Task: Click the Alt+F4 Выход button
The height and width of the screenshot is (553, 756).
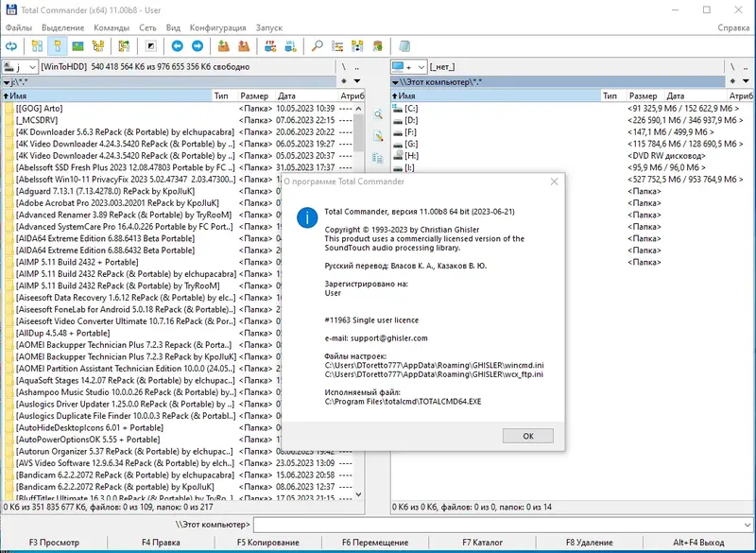Action: tap(698, 543)
